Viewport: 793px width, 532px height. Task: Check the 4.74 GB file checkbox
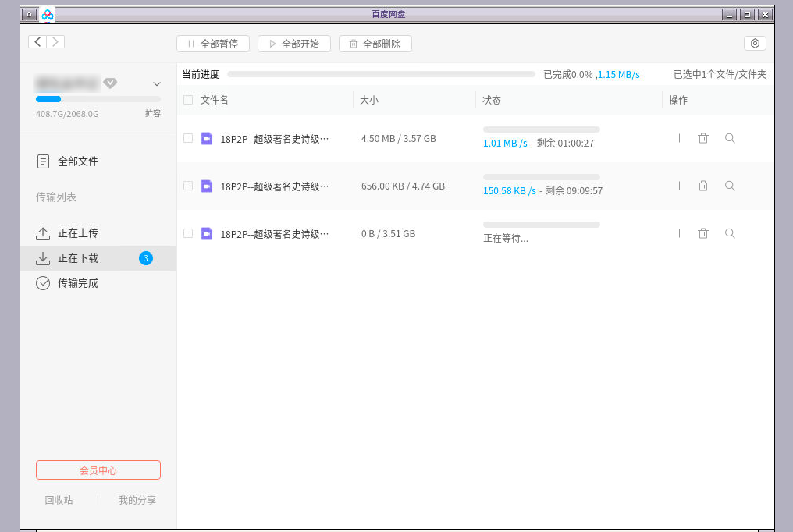click(188, 186)
